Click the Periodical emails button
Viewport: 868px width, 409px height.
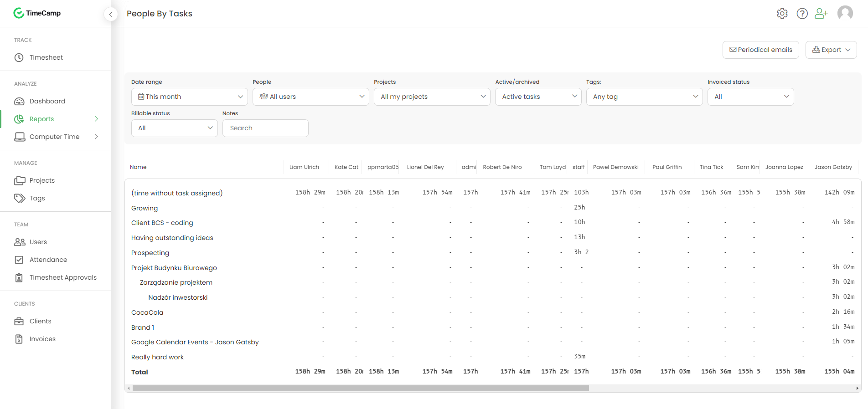tap(760, 50)
